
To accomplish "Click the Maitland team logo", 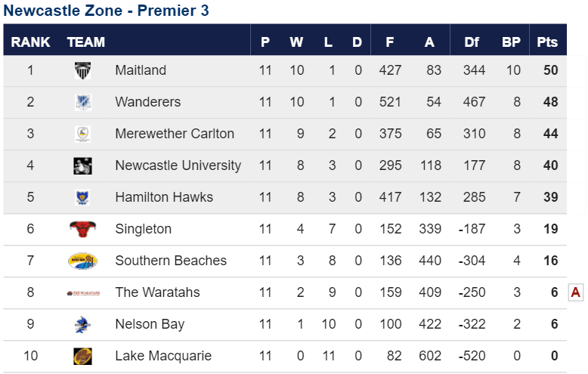I will pos(82,70).
